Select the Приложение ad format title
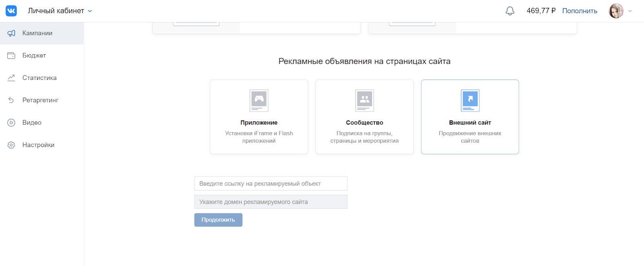The image size is (644, 266). [x=259, y=123]
